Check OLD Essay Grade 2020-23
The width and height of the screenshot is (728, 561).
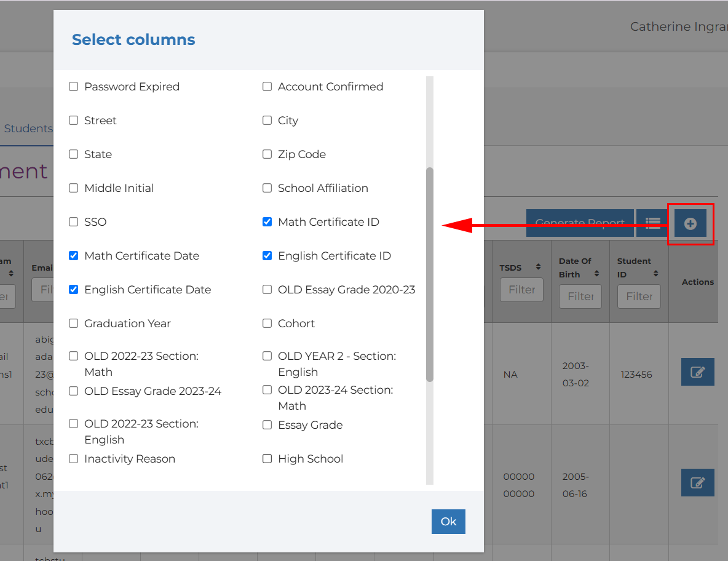coord(267,289)
